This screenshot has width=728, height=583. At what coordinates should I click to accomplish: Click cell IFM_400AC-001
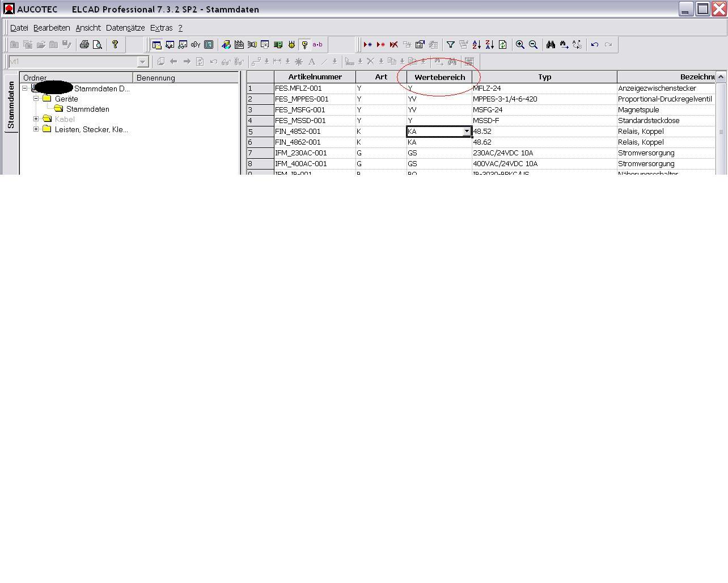[315, 163]
